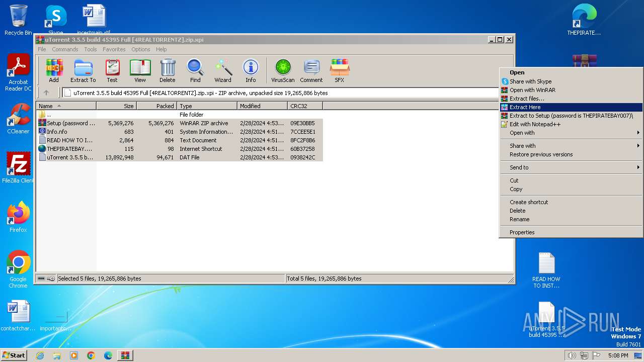Choose Extract to Setup folder entry

(571, 116)
